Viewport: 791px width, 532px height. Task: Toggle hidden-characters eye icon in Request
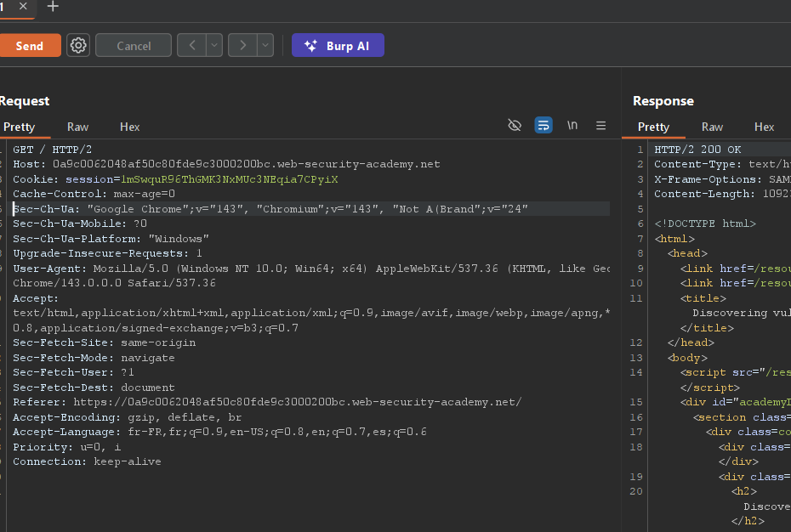[x=515, y=126]
